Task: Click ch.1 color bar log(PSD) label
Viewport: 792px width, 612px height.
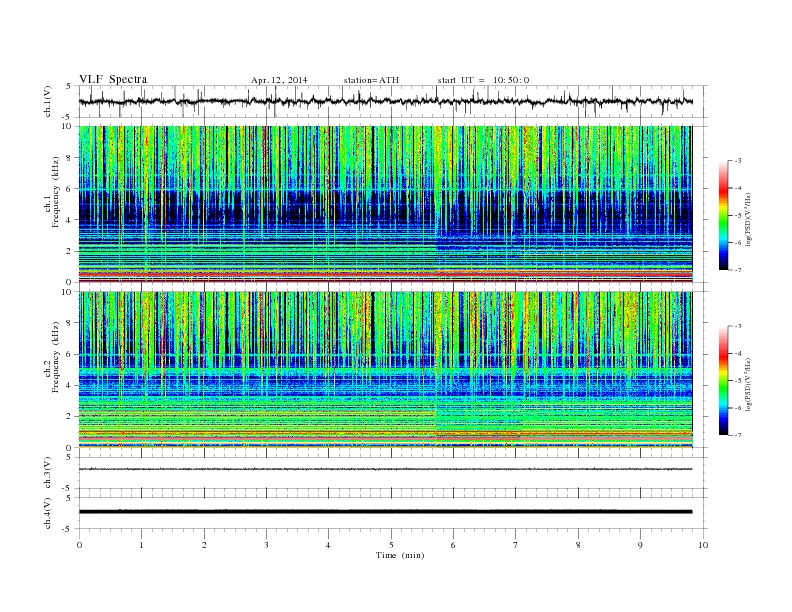Action: 748,220
